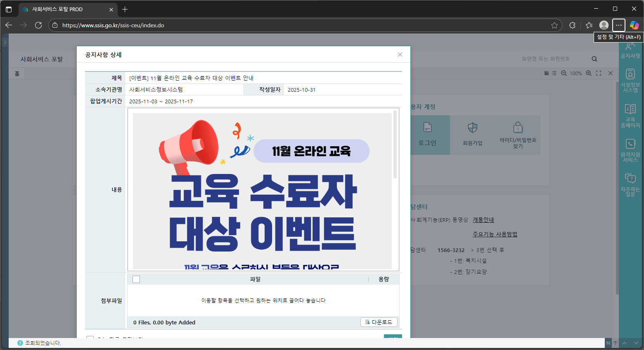The image size is (644, 350).
Task: Click the 다운로드 button for attachments
Action: pos(379,322)
